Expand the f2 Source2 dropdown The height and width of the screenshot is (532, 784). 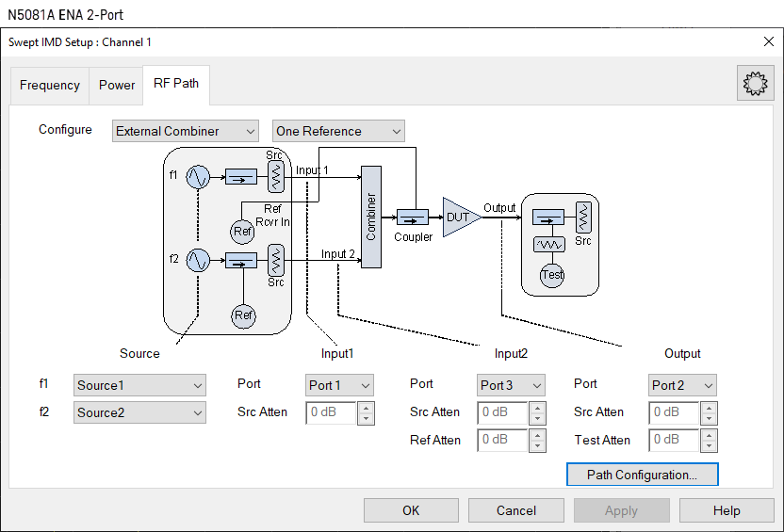[x=139, y=412]
